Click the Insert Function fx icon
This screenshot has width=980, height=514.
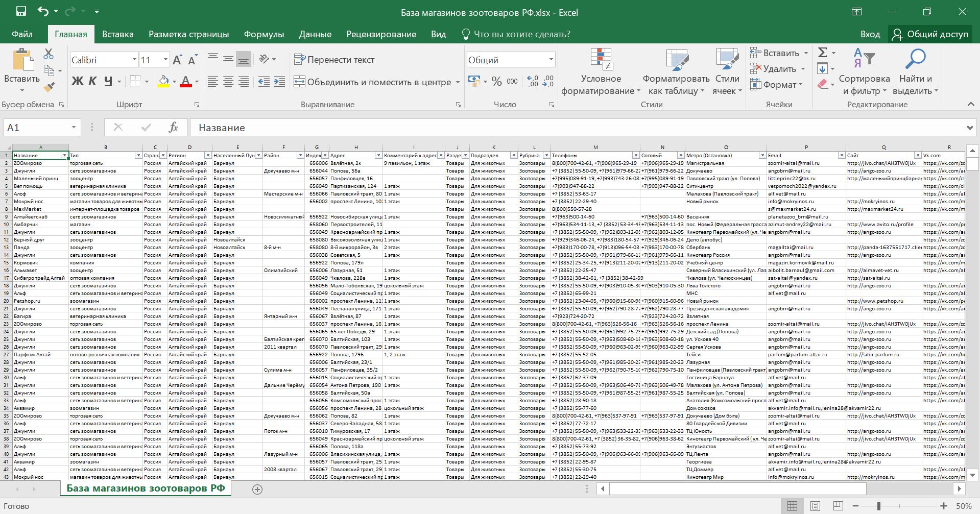(173, 128)
